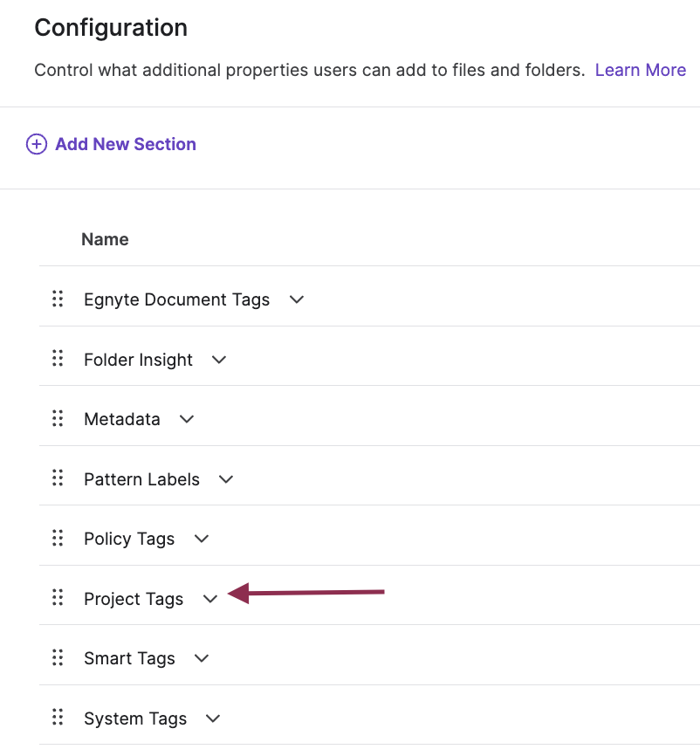This screenshot has height=756, width=700.
Task: Click the drag handle beside Policy Tags
Action: 58,538
